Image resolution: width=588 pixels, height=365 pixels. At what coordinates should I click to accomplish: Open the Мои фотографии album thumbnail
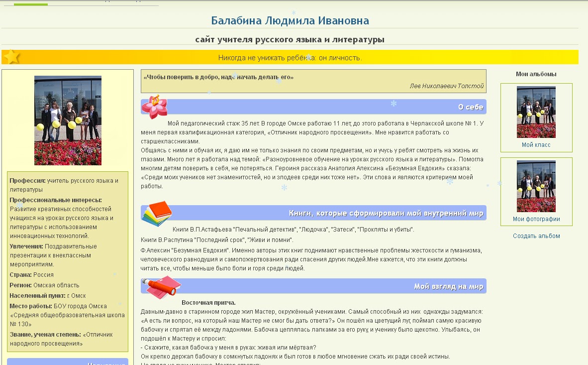tap(536, 186)
